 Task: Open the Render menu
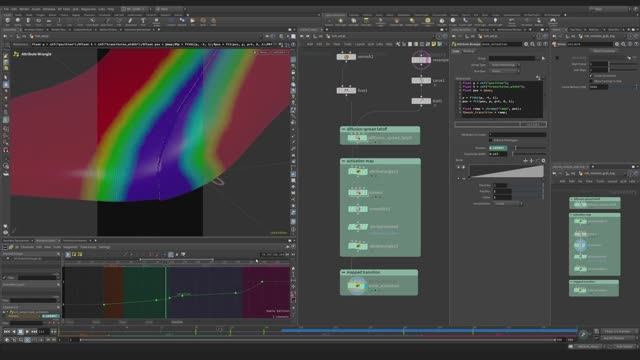click(24, 9)
